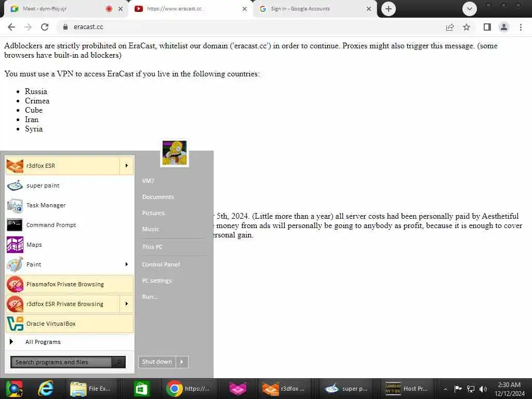
Task: Start Plasmafox Private Browsing
Action: click(70, 284)
